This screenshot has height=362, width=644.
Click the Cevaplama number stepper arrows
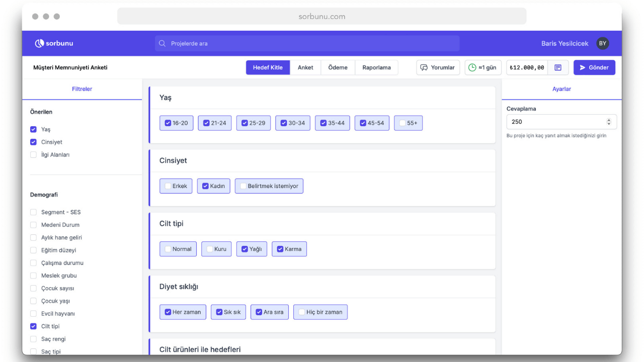(x=609, y=122)
